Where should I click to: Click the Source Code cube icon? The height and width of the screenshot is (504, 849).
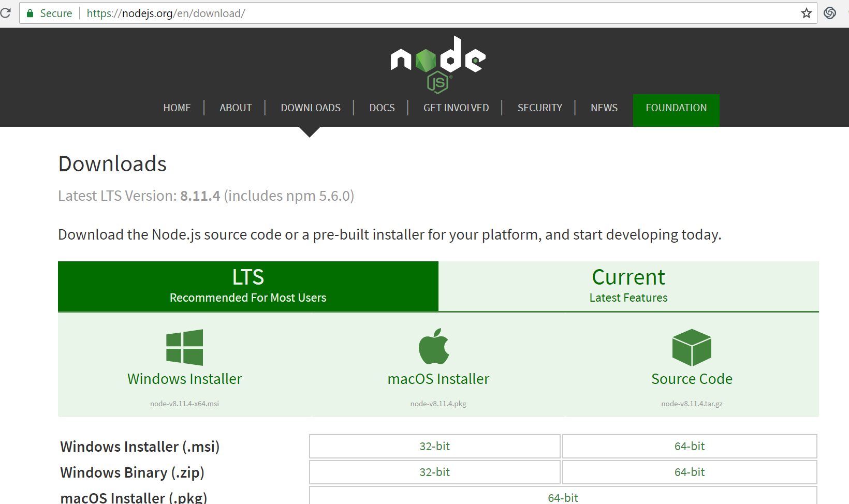pyautogui.click(x=692, y=347)
